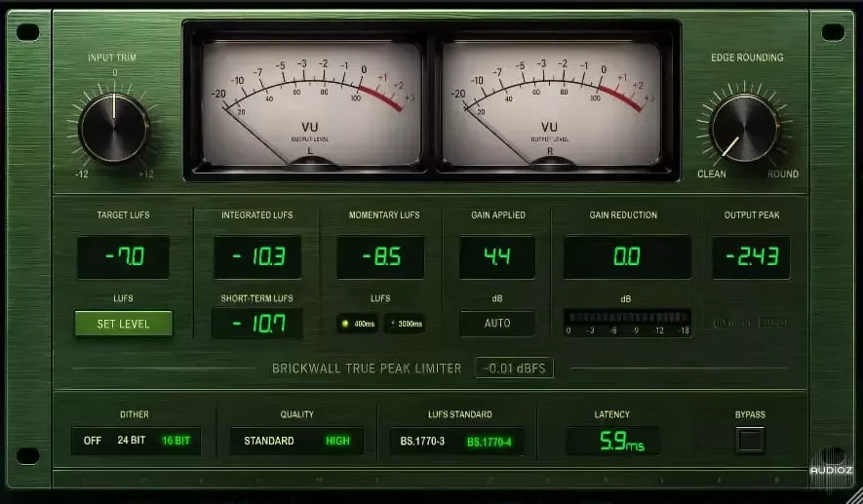
Task: Select the 3000ms momentary window option
Action: click(405, 324)
